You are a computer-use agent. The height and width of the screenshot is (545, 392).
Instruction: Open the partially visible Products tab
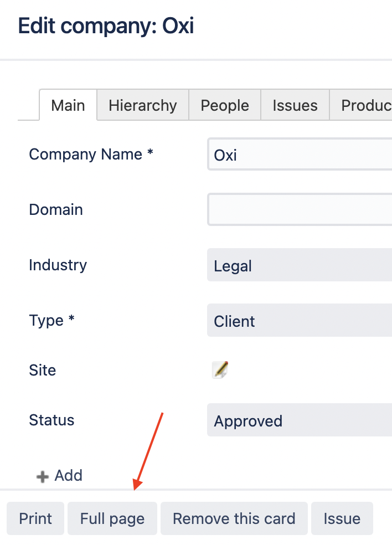(365, 105)
